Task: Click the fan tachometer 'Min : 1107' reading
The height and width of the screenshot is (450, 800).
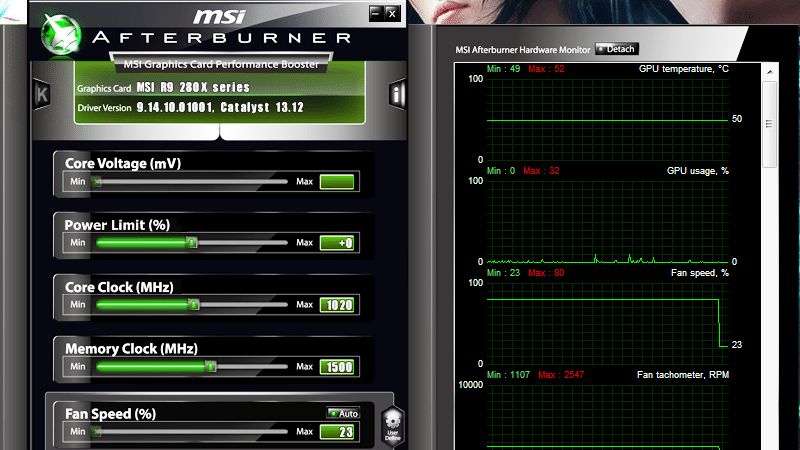Action: click(x=508, y=375)
